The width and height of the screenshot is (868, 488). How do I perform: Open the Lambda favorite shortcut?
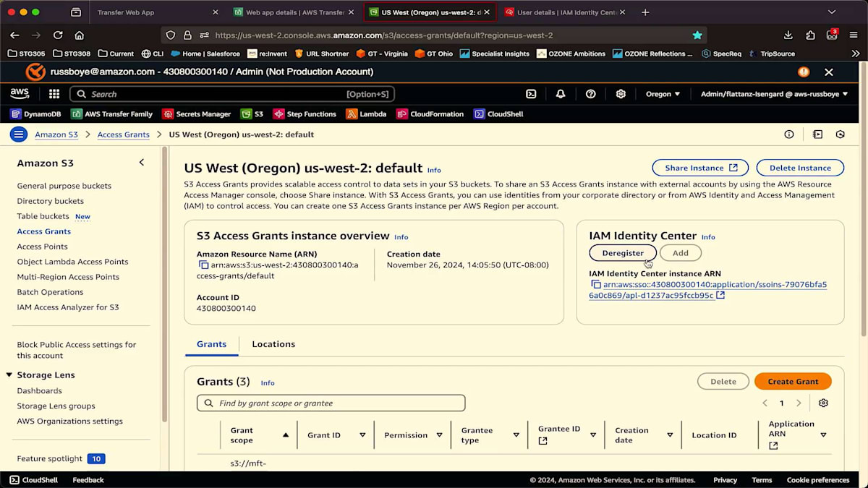click(x=366, y=114)
